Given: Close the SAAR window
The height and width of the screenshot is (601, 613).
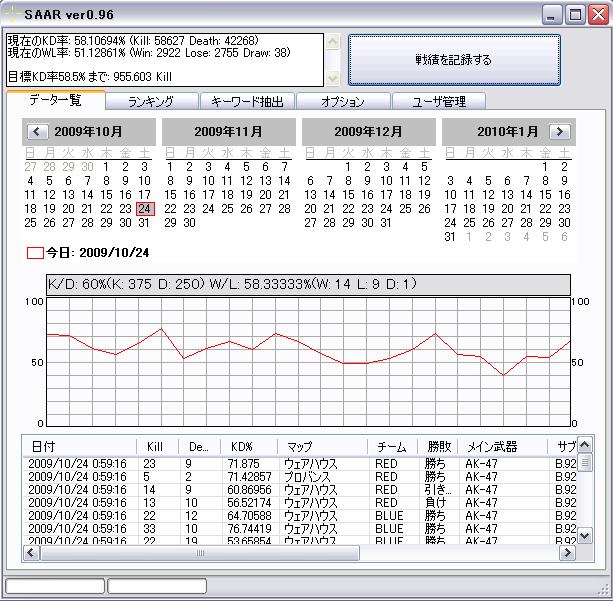Looking at the screenshot, I should 599,15.
